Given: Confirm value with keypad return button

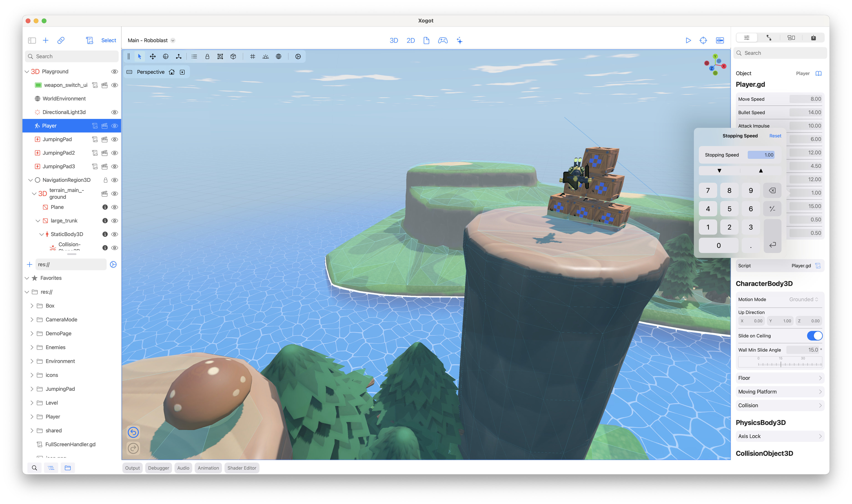Looking at the screenshot, I should coord(772,236).
